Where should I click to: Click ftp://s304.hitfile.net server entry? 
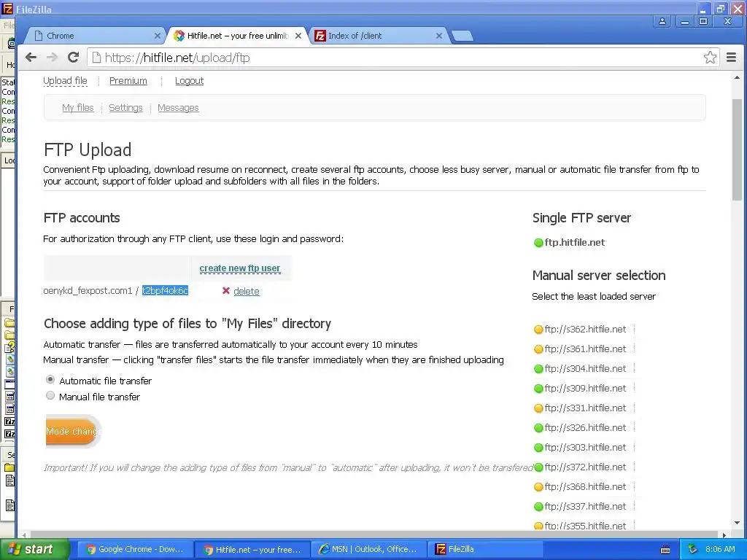585,368
